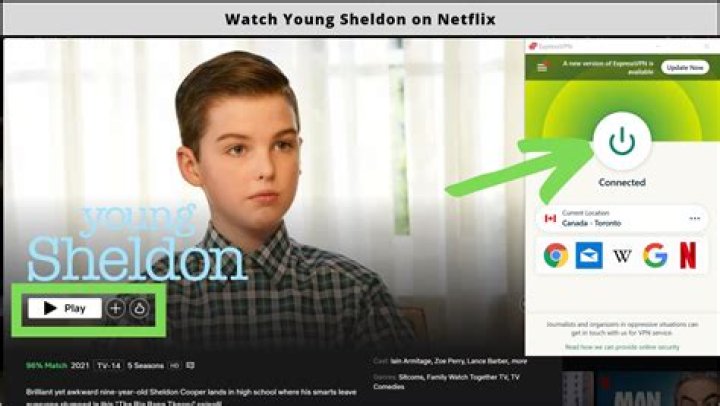This screenshot has width=720, height=406.
Task: Open the ExpressVPN hamburger menu
Action: [x=542, y=67]
